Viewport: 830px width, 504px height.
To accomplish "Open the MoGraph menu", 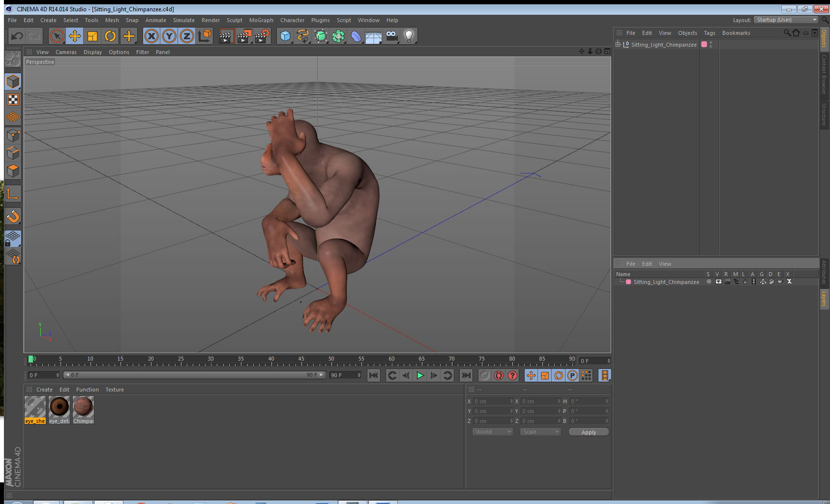I will pos(261,20).
